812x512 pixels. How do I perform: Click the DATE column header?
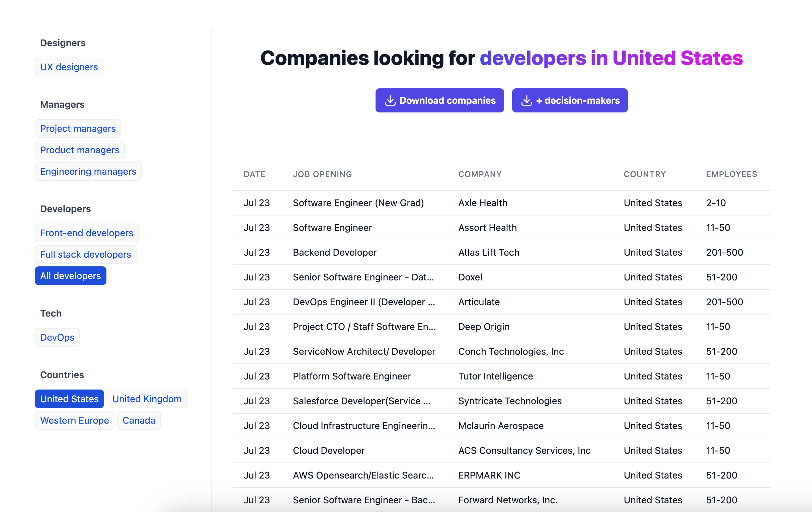pyautogui.click(x=255, y=174)
